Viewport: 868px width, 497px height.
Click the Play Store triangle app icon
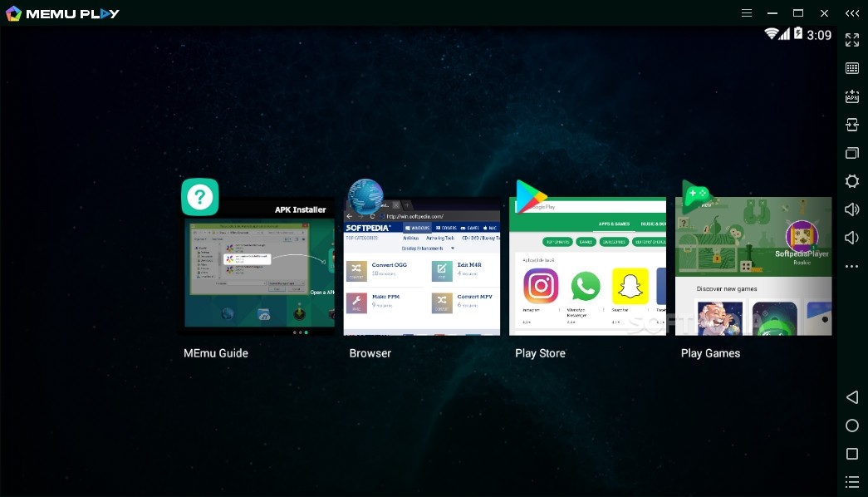(x=531, y=197)
